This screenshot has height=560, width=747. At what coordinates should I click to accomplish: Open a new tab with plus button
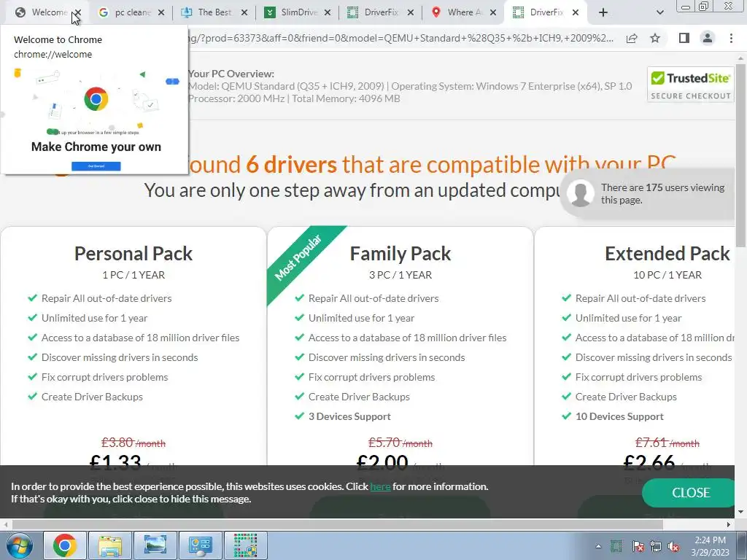coord(603,13)
